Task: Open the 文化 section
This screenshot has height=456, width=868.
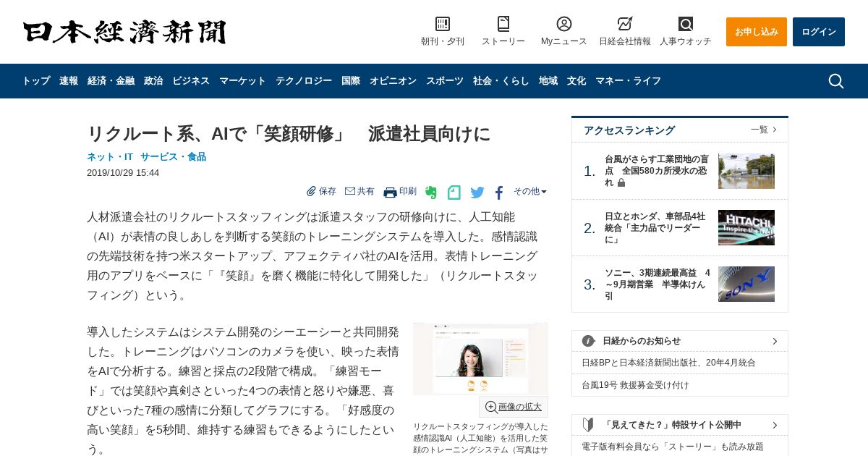Action: point(576,81)
